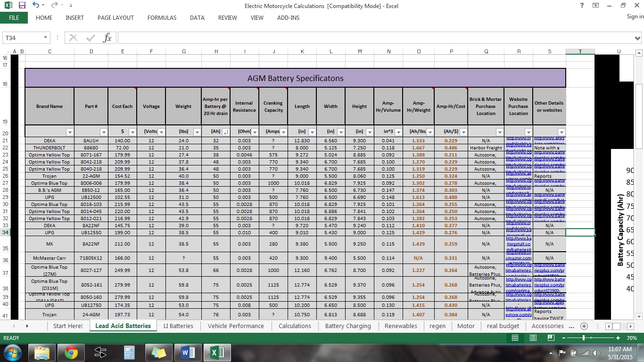This screenshot has width=644, height=362.
Task: Click the vertical scrollbar down arrow
Action: click(639, 317)
